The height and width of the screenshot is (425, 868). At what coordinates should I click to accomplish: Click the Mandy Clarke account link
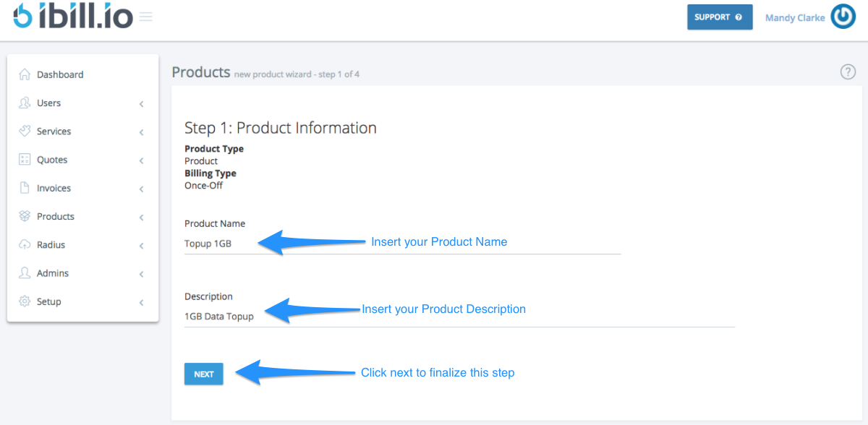pyautogui.click(x=795, y=17)
